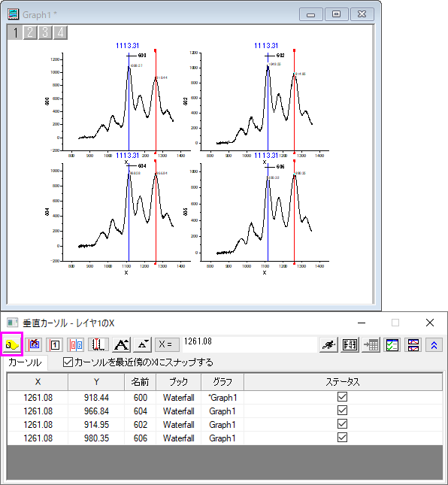Viewport: 448px width, 485px height.
Task: Click the X = button
Action: coord(167,344)
